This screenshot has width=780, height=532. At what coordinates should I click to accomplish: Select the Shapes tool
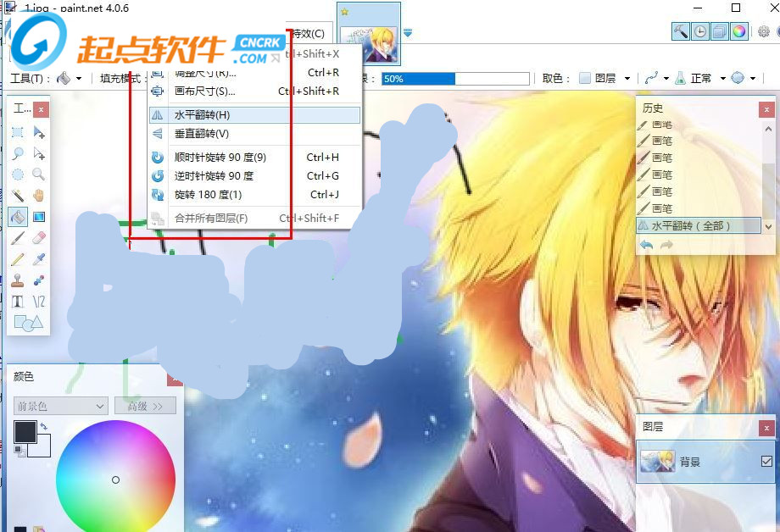28,323
